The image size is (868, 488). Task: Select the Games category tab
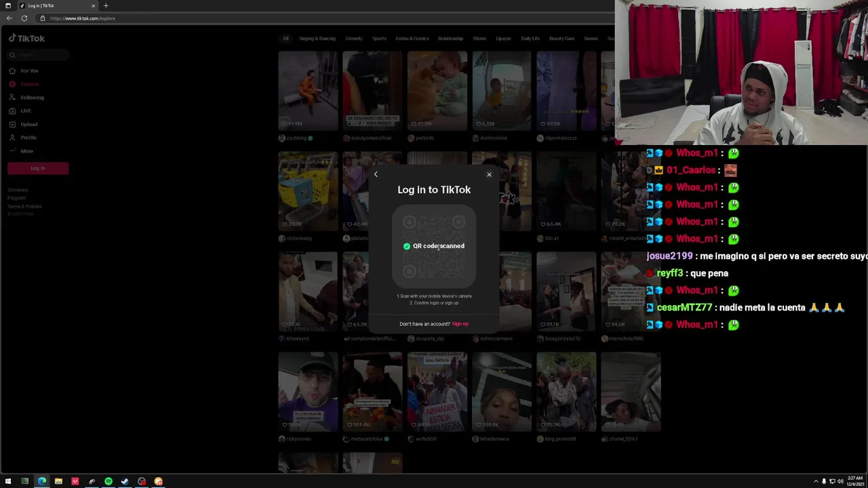point(591,39)
